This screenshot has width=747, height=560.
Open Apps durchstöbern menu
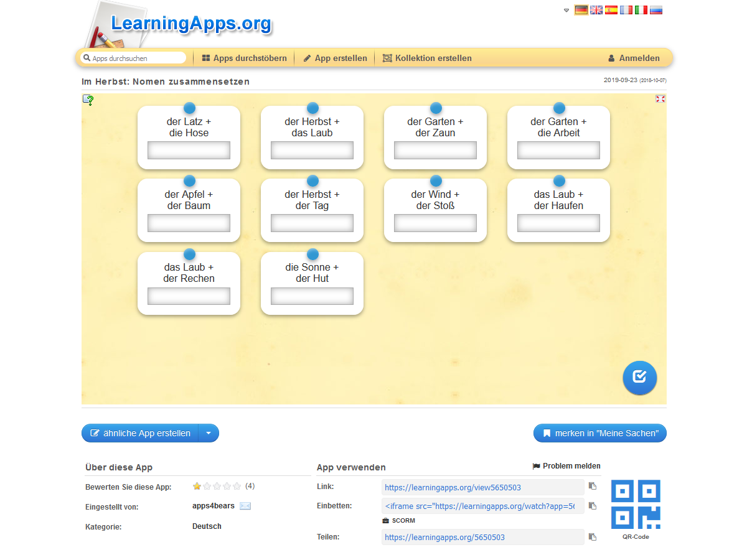click(x=244, y=58)
